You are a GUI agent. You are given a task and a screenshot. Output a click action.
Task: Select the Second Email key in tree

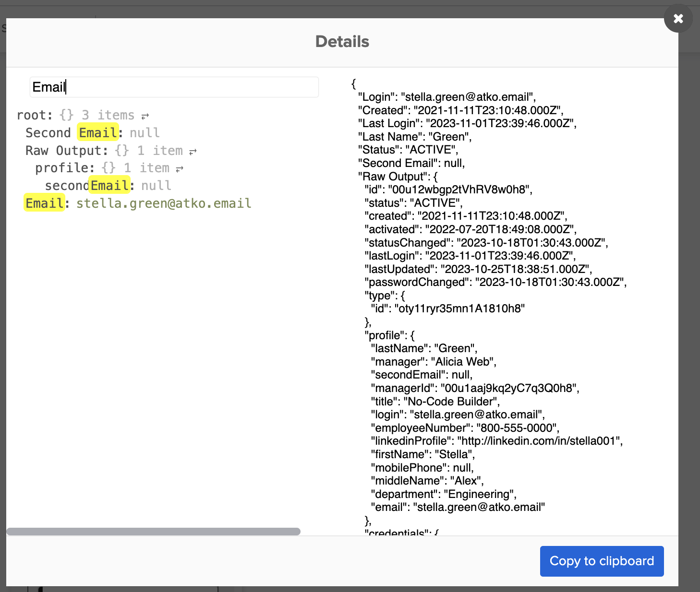[x=72, y=133]
